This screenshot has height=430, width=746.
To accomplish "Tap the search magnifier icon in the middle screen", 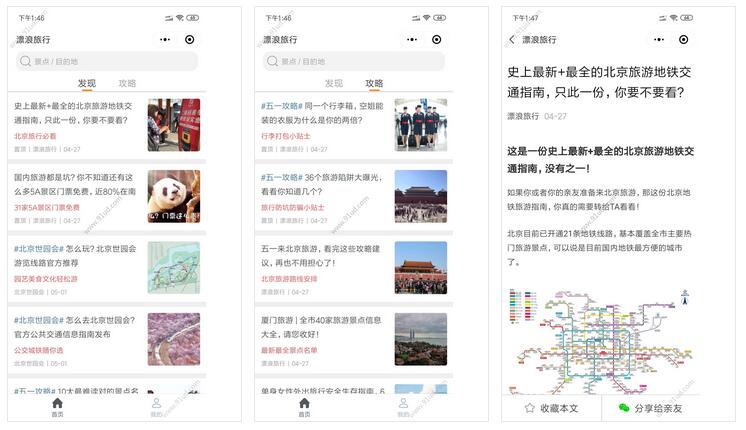I will pos(272,61).
